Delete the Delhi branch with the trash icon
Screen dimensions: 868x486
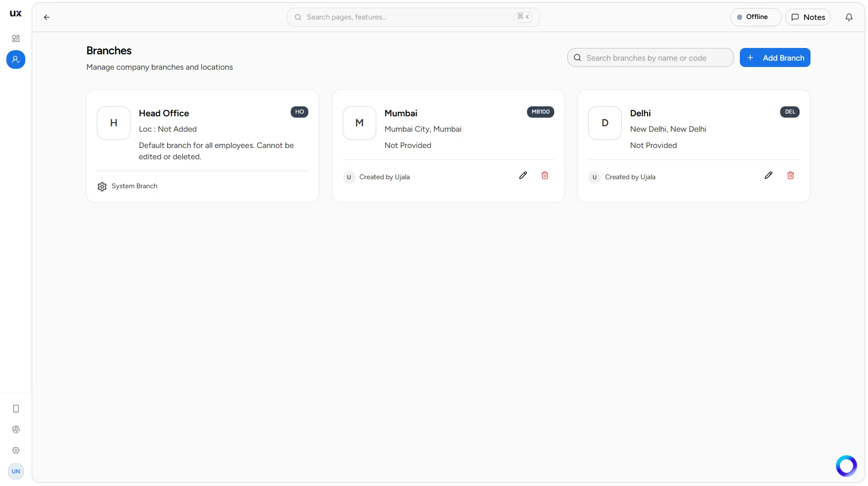coord(791,176)
